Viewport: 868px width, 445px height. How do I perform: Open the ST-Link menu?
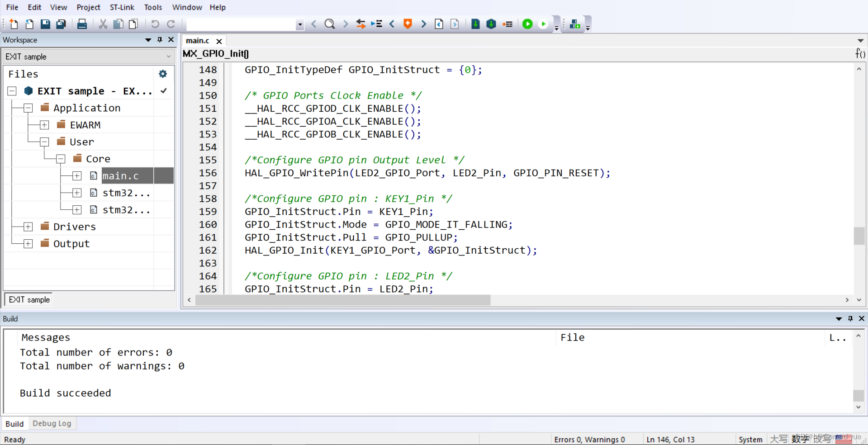[x=122, y=7]
